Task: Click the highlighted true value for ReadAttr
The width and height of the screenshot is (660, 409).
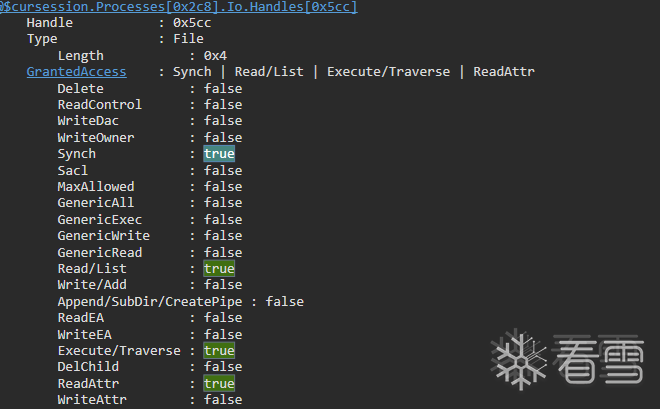Action: (x=219, y=384)
